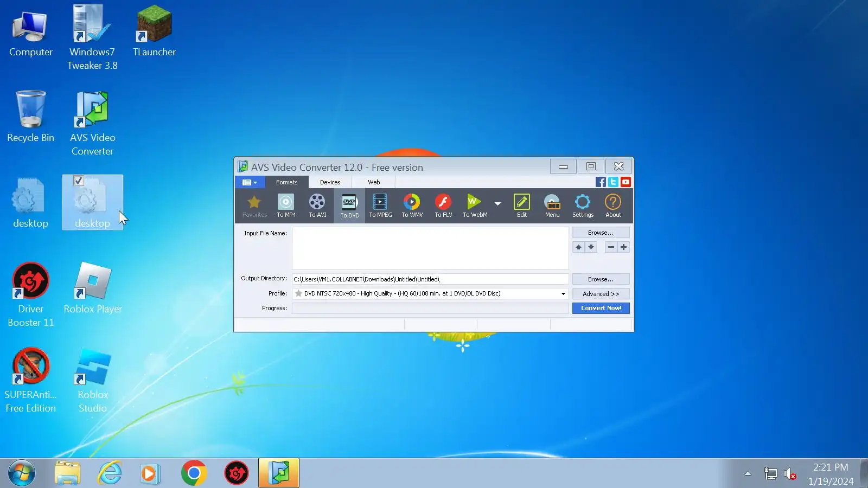Image resolution: width=868 pixels, height=488 pixels.
Task: Click the Convert Now! button
Action: click(601, 308)
